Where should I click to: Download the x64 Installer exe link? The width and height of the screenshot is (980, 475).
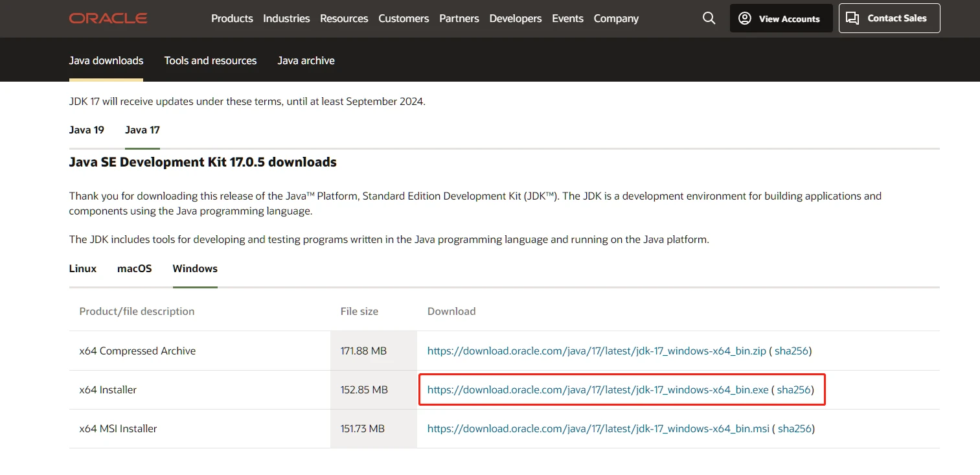(598, 389)
